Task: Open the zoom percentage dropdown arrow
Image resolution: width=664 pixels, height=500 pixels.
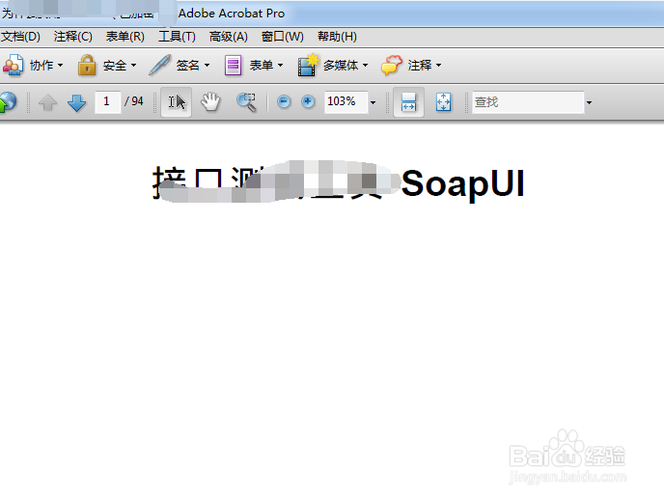Action: 373,102
